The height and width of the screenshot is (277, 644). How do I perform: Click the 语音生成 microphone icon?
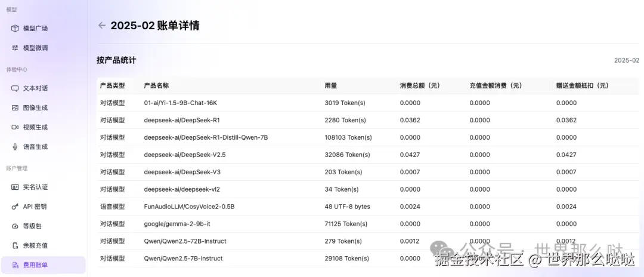15,147
